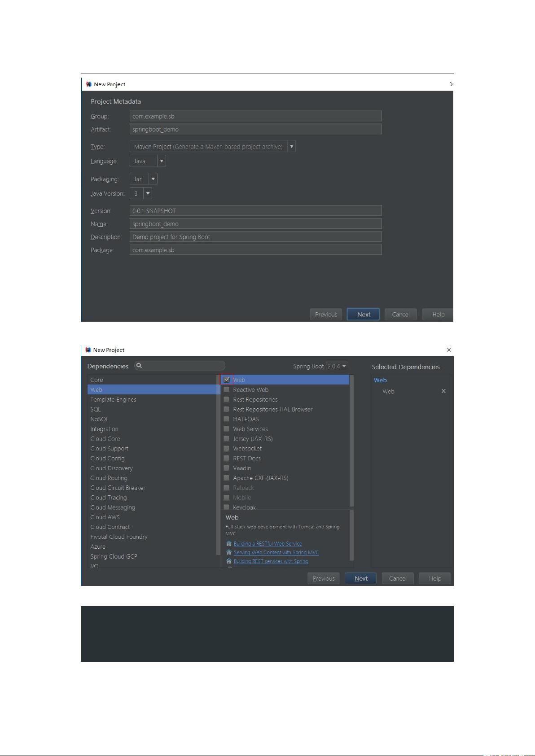This screenshot has width=535, height=756.
Task: Open Building REST services with Spring link
Action: click(x=271, y=561)
